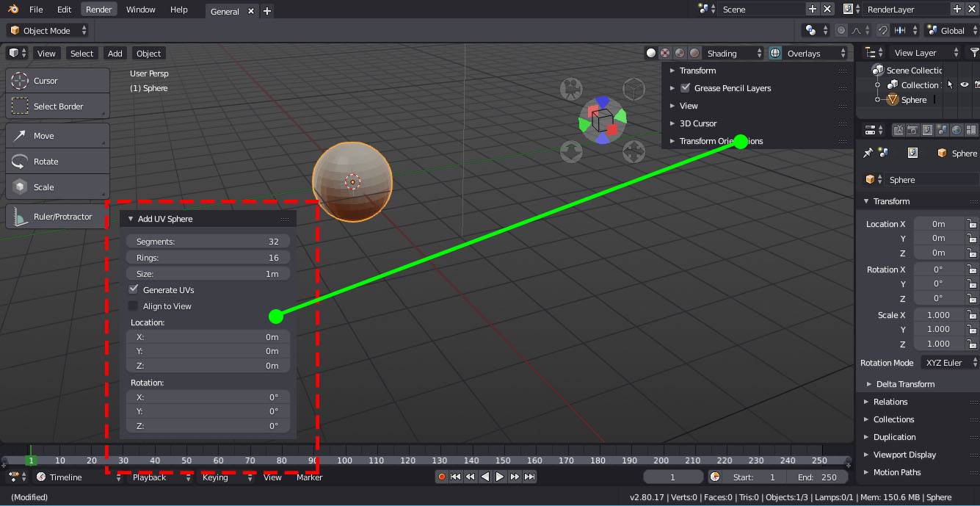Open the timeline Marker menu
This screenshot has height=506, width=980.
coord(309,477)
